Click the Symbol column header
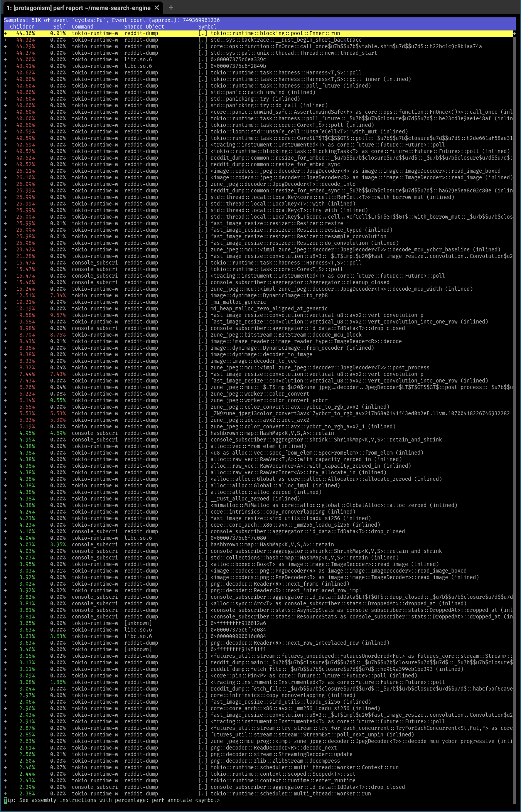This screenshot has width=521, height=812. tap(207, 27)
